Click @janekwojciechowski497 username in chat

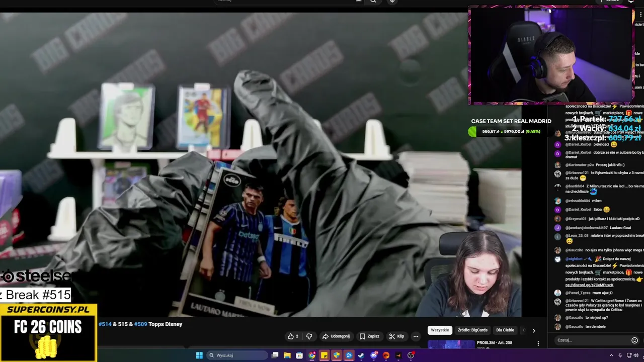[x=586, y=228]
